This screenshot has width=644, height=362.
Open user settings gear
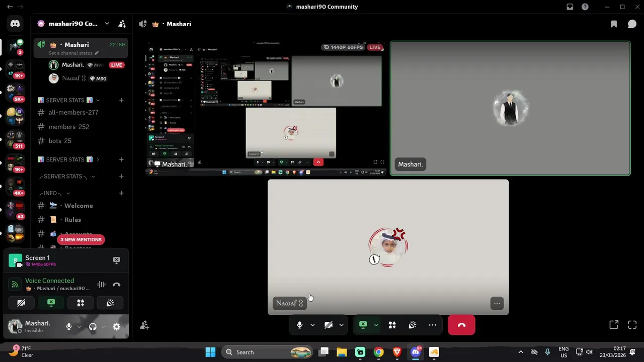pos(116,327)
